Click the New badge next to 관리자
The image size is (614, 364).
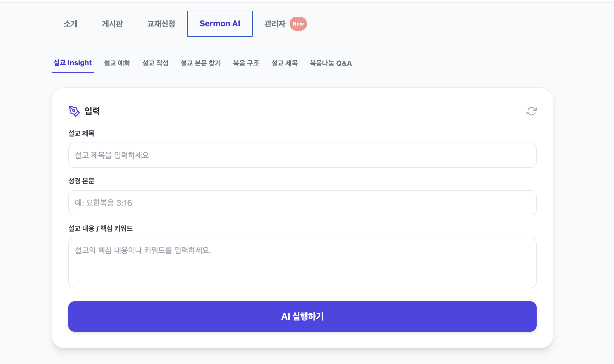point(298,24)
